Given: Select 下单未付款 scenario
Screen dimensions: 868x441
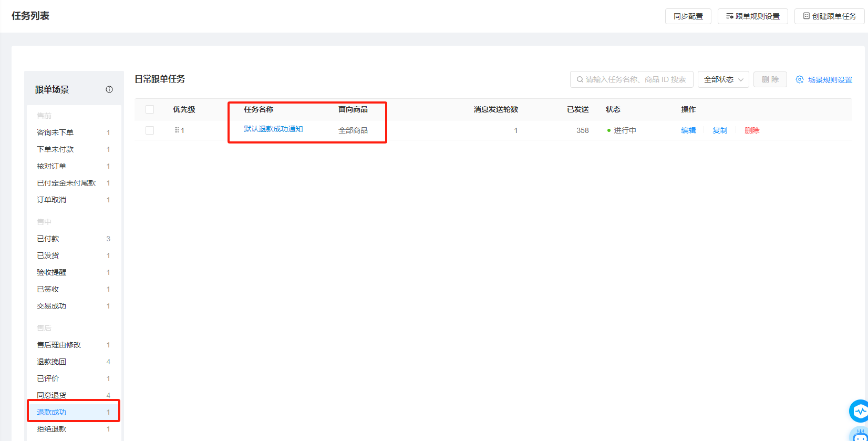Looking at the screenshot, I should pyautogui.click(x=74, y=149).
